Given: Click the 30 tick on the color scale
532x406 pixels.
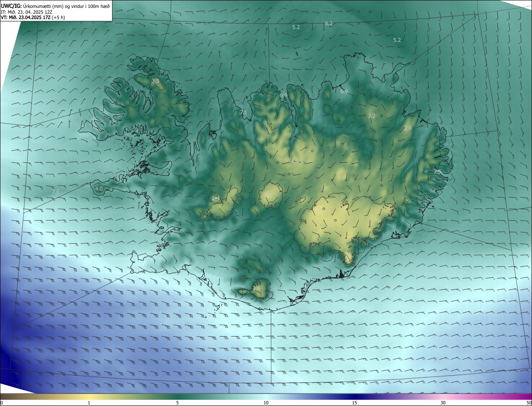Looking at the screenshot, I should [443, 403].
